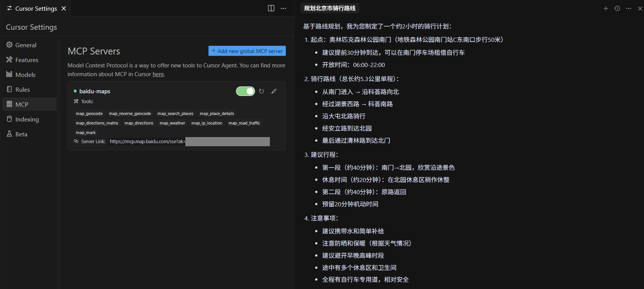Click the Server Link URL field
644x289 pixels.
[x=189, y=142]
